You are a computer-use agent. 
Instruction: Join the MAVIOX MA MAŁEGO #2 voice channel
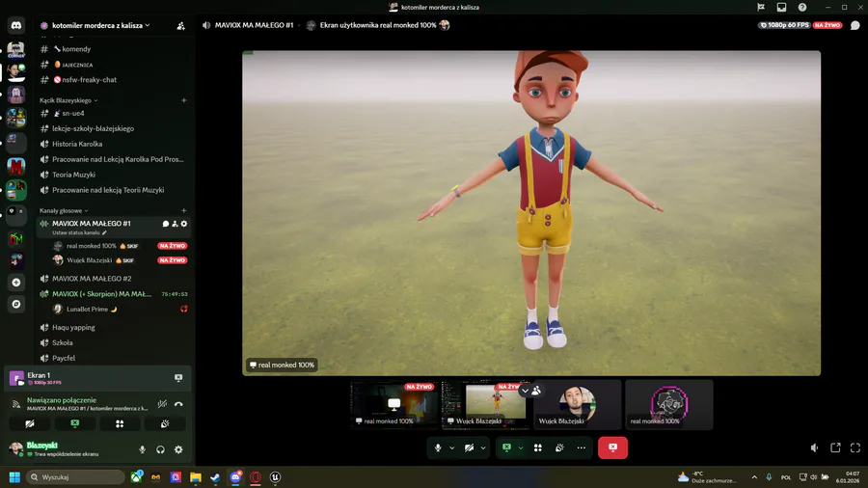click(114, 279)
